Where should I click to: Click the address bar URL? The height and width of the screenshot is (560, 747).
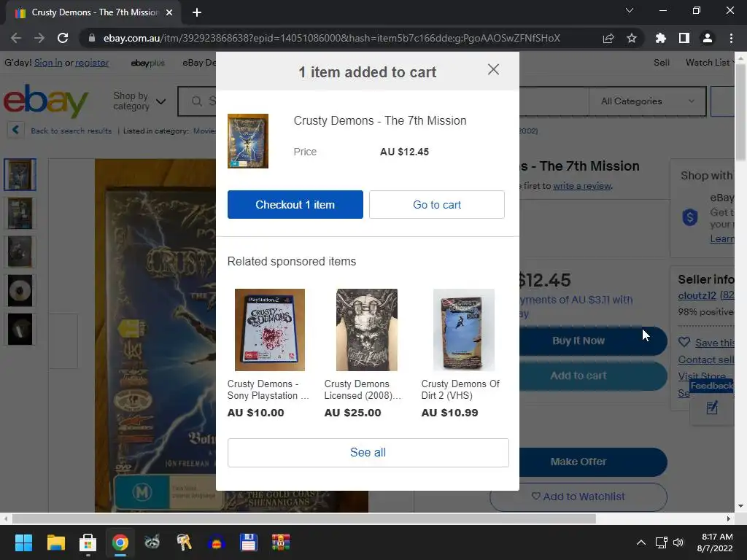click(x=332, y=38)
